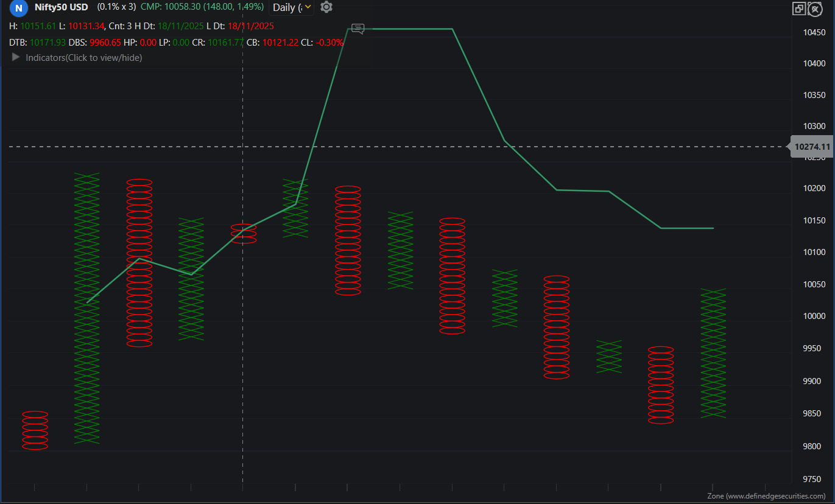Expand the Indicators disclosure triangle

click(16, 57)
